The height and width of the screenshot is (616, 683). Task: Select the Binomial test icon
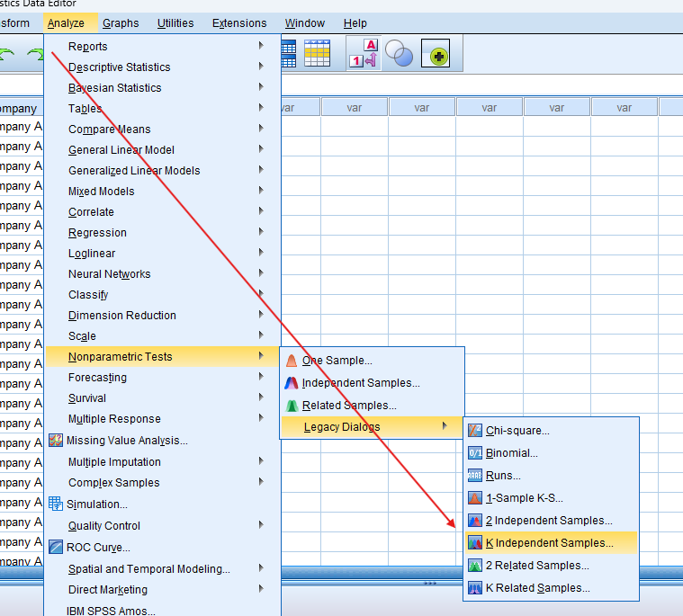pyautogui.click(x=475, y=453)
